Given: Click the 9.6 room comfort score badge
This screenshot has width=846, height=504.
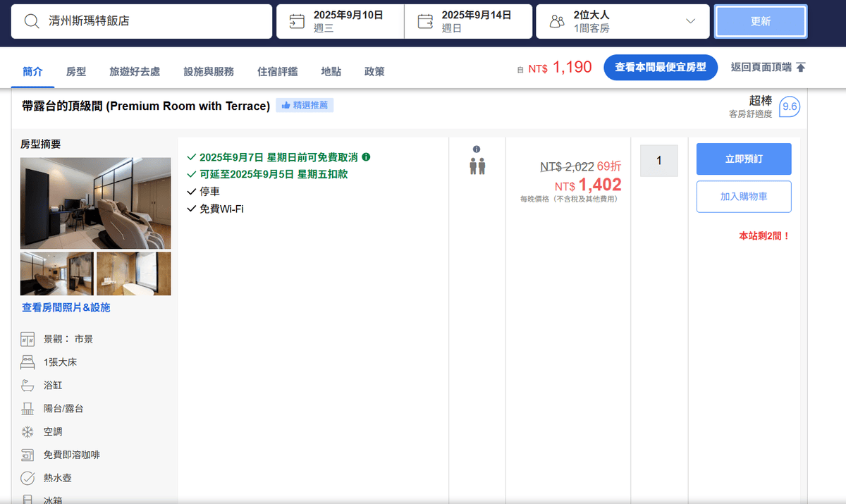Looking at the screenshot, I should (x=790, y=107).
